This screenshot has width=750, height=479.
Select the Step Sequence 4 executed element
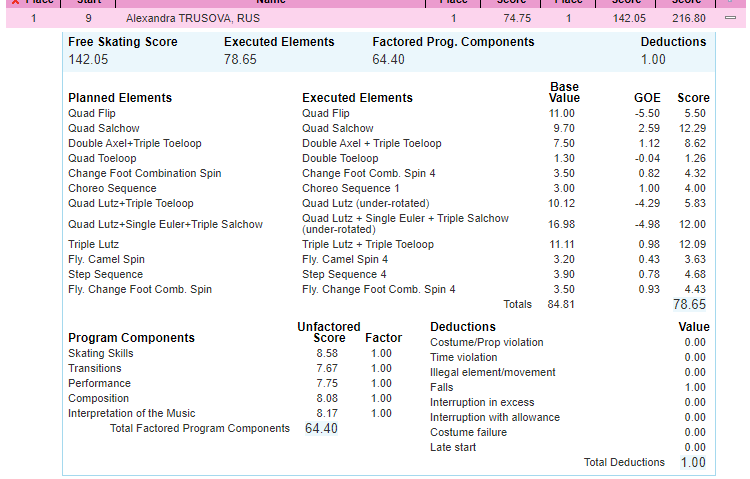344,275
